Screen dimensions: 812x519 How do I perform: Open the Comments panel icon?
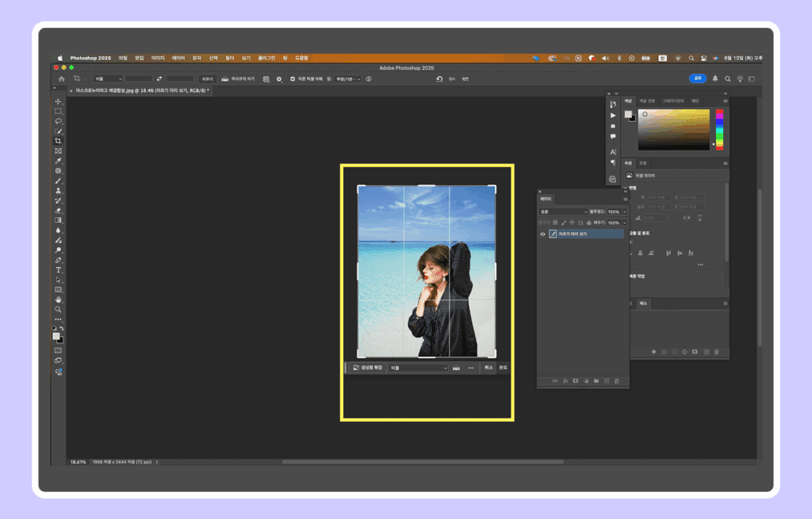point(613,136)
